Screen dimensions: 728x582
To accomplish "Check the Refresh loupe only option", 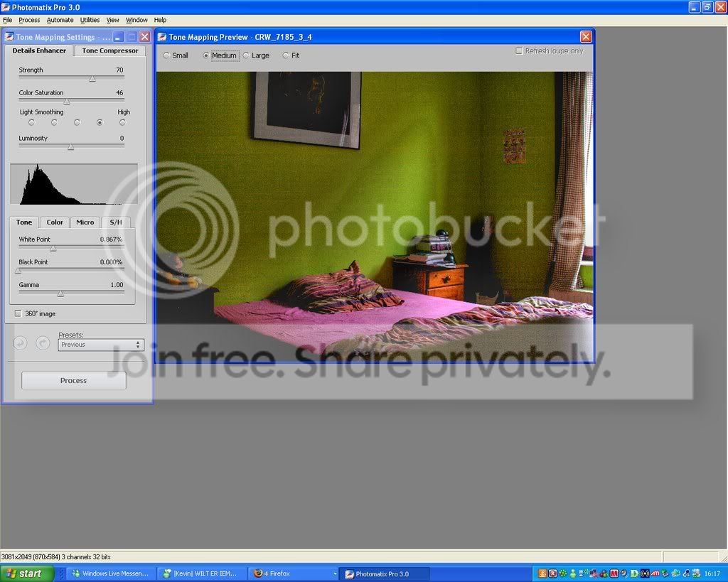I will click(x=519, y=50).
